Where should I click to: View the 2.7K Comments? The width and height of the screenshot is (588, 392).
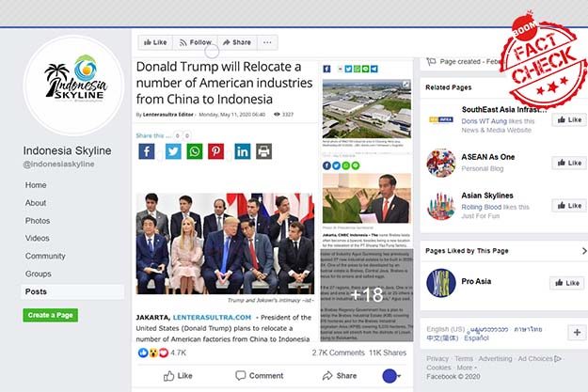coord(339,353)
